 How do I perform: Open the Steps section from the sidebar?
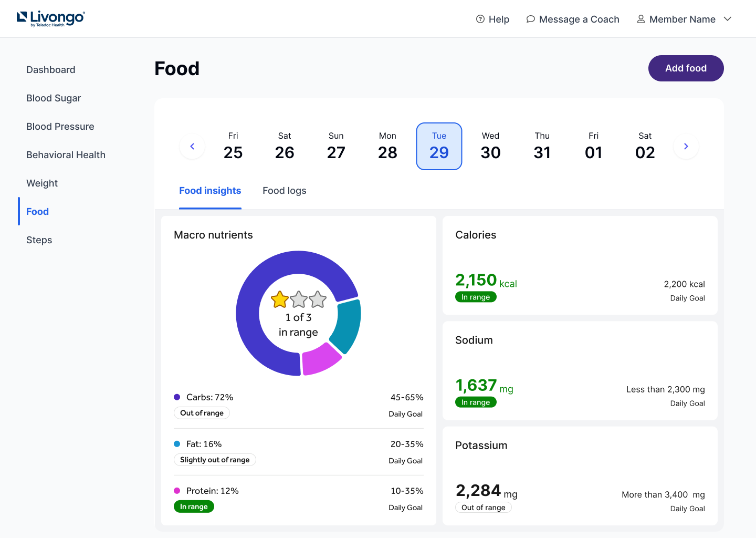[x=39, y=240]
